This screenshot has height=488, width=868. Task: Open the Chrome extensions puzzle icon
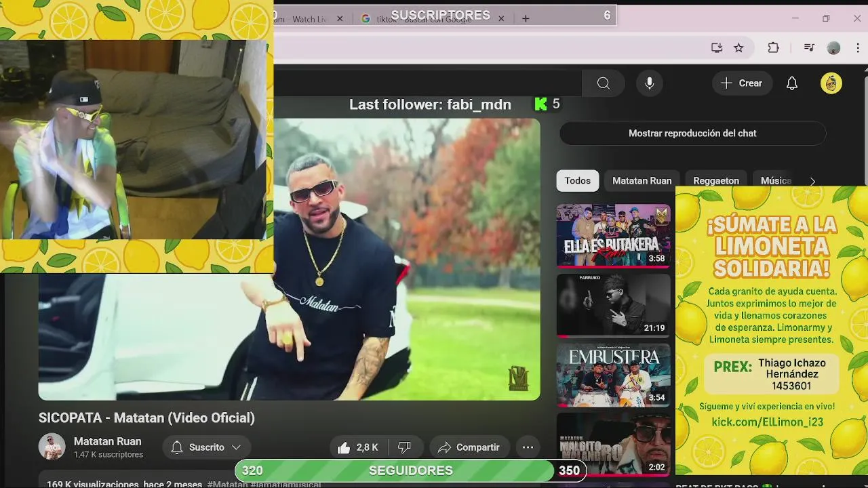(x=773, y=47)
